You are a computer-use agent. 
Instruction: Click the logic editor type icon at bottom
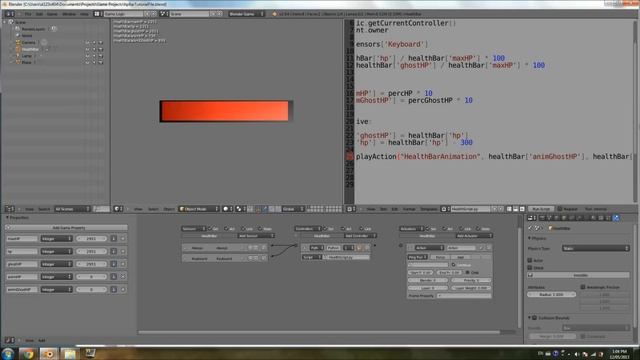(x=9, y=340)
